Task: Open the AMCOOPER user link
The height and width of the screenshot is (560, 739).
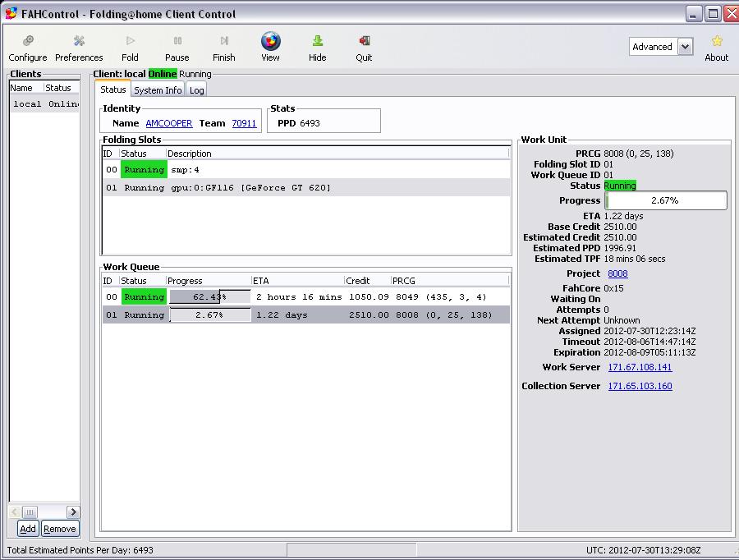Action: (x=168, y=123)
